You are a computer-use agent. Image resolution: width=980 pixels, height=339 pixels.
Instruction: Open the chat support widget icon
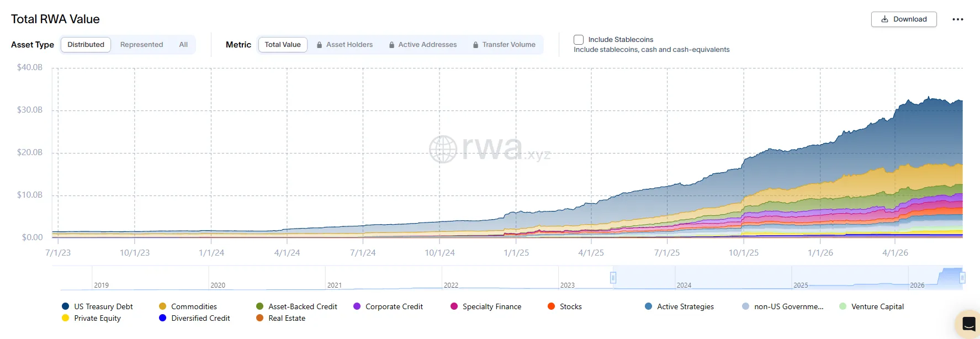pyautogui.click(x=969, y=324)
